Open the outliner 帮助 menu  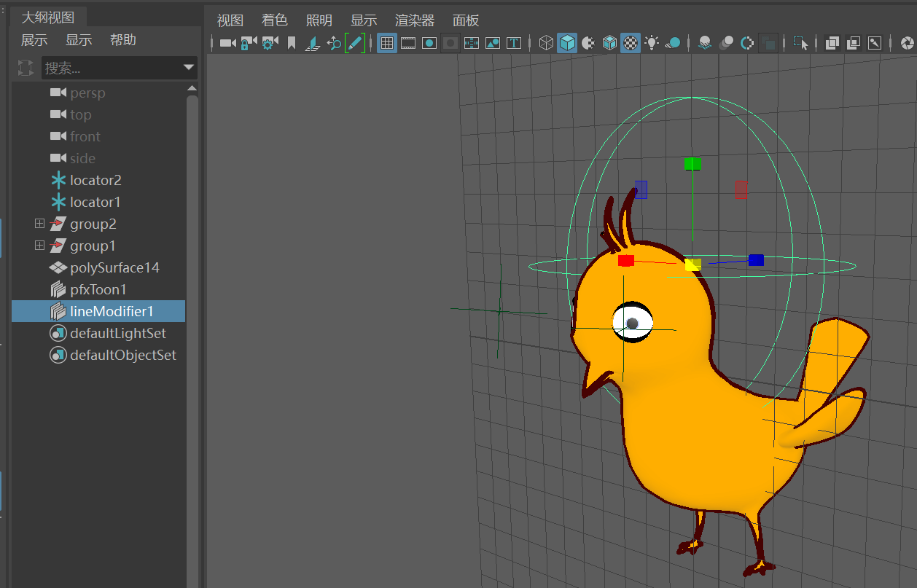pyautogui.click(x=123, y=40)
